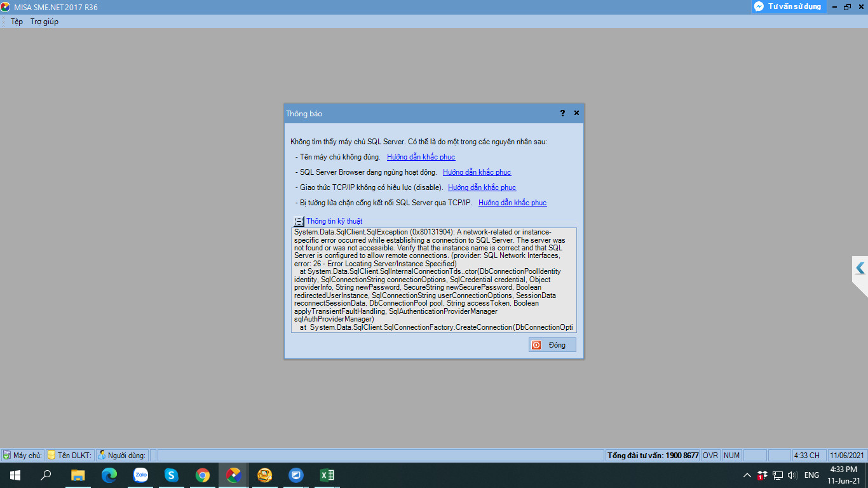Open fix guide link for incorrect server name
Viewport: 868px width, 488px height.
pos(421,157)
